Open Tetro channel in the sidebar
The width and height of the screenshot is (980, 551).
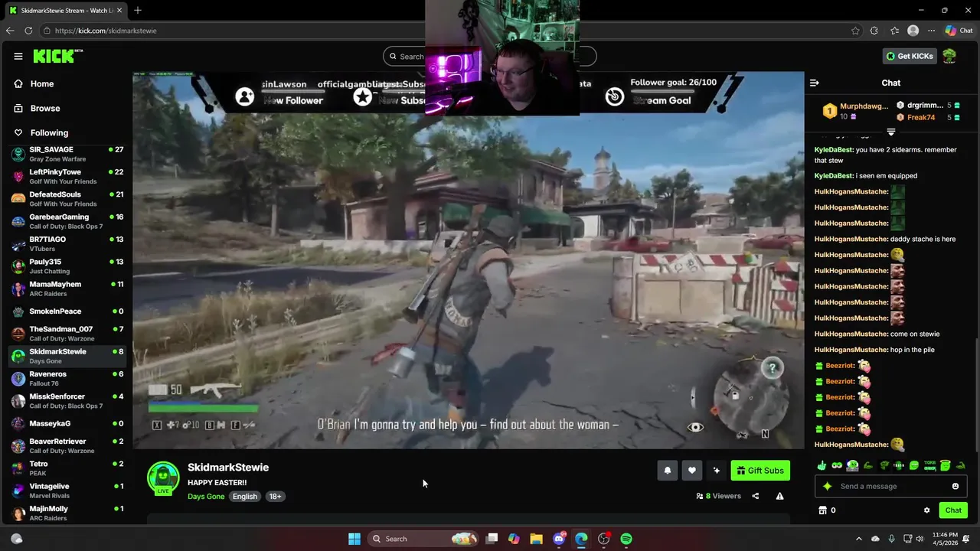click(x=66, y=468)
